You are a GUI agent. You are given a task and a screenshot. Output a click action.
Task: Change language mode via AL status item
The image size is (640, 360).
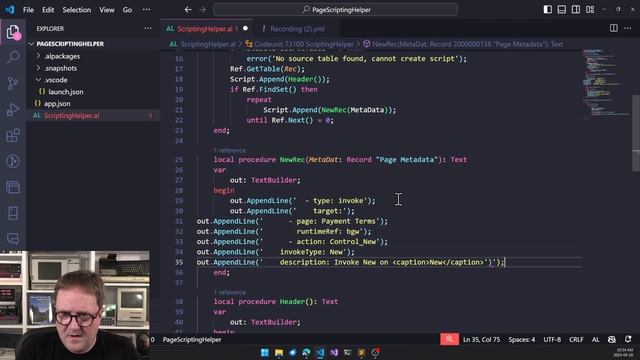pos(596,339)
